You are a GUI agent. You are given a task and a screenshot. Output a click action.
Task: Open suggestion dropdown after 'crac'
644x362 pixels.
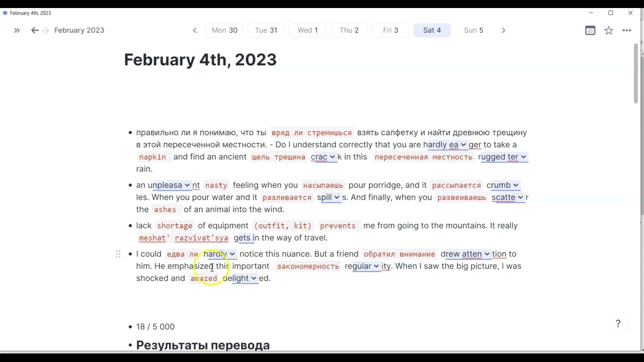tap(333, 157)
